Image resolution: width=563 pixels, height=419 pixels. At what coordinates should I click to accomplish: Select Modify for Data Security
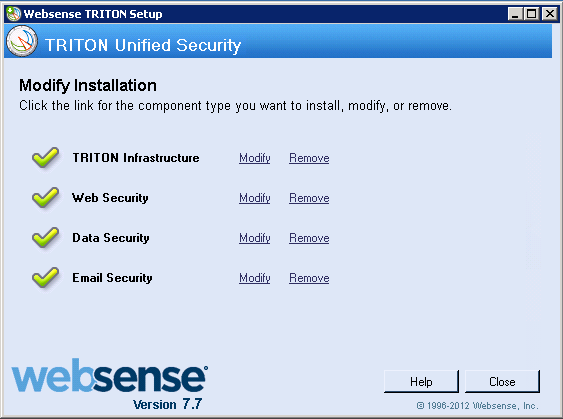point(255,238)
